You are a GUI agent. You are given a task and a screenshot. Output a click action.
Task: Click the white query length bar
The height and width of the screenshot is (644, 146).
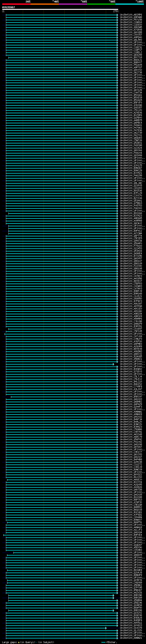[x=60, y=9]
